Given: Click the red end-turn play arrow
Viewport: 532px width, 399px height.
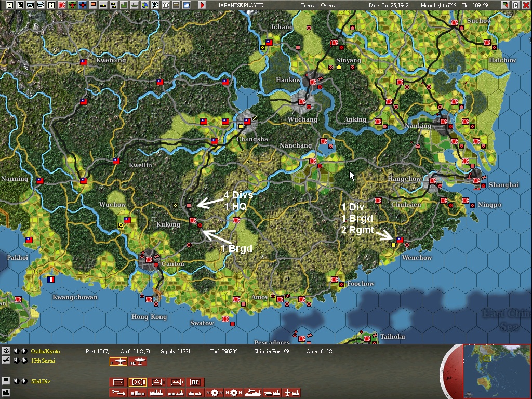Looking at the screenshot, I should point(202,5).
